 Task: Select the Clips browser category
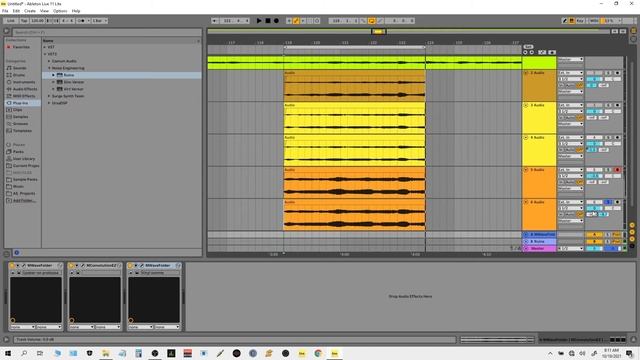pos(18,110)
